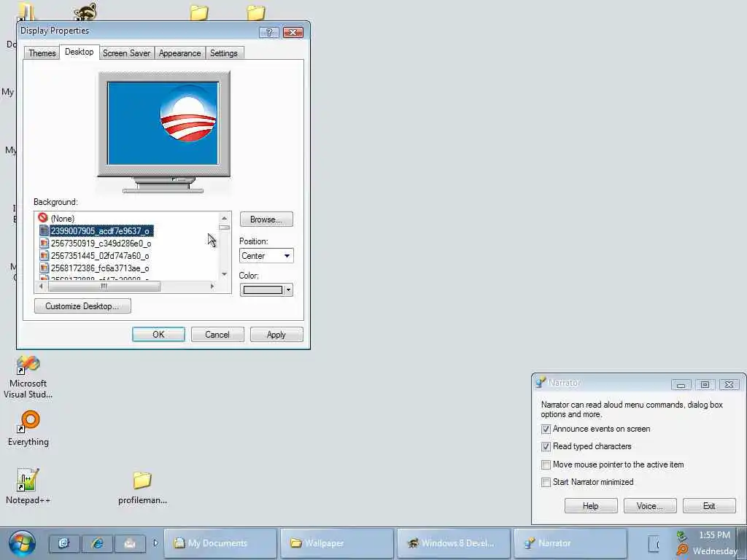Click the Exit button in Narrator
The image size is (747, 560).
pos(709,506)
